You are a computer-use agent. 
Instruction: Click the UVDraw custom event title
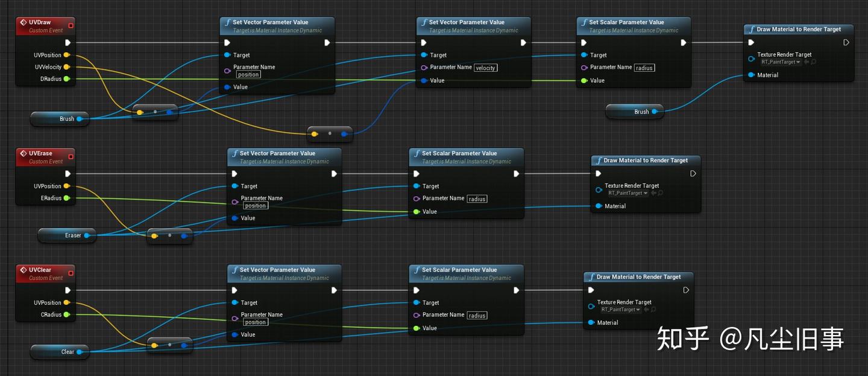click(40, 22)
